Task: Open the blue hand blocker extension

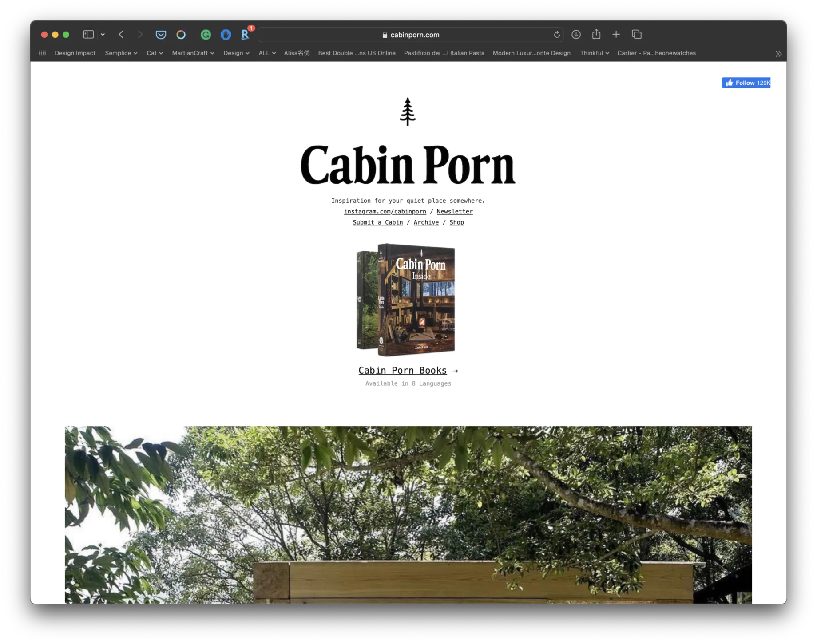Action: [x=226, y=34]
